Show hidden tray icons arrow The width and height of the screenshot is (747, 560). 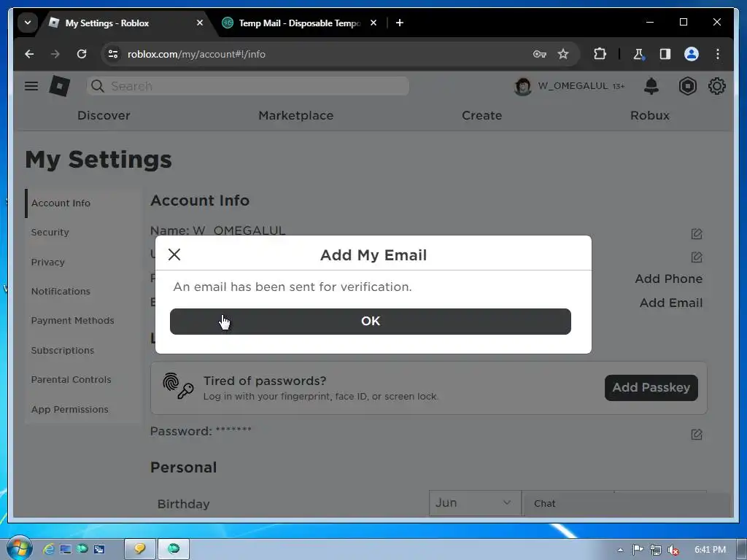pyautogui.click(x=620, y=550)
